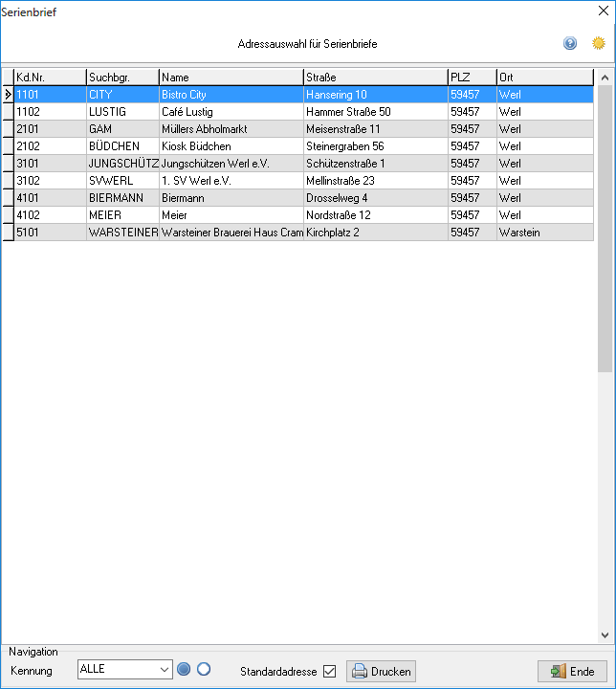
Task: Select the Meier name cell
Action: [x=231, y=215]
